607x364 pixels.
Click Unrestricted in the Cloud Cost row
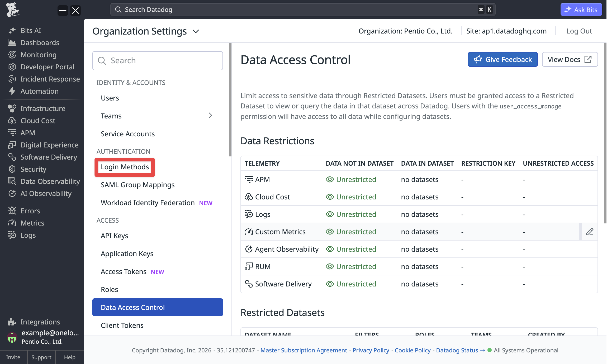pos(356,197)
